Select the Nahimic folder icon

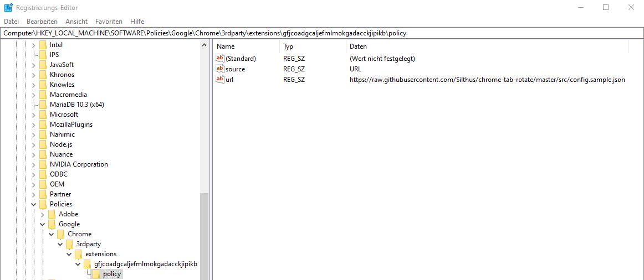click(x=43, y=134)
